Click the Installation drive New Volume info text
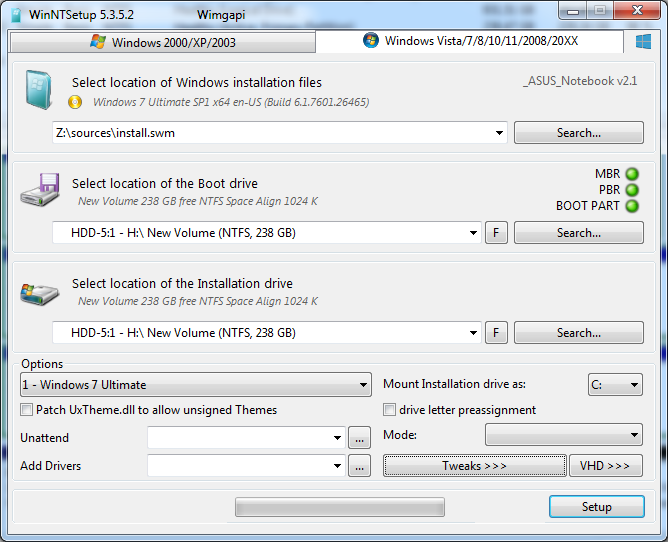Screen dimensions: 668x542 coord(198,301)
